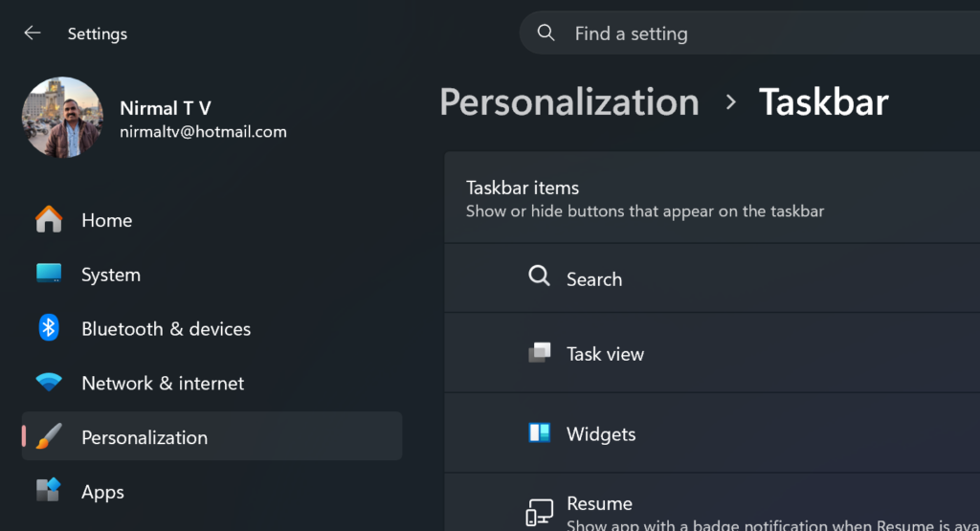Click the Widgets icon

coord(540,432)
